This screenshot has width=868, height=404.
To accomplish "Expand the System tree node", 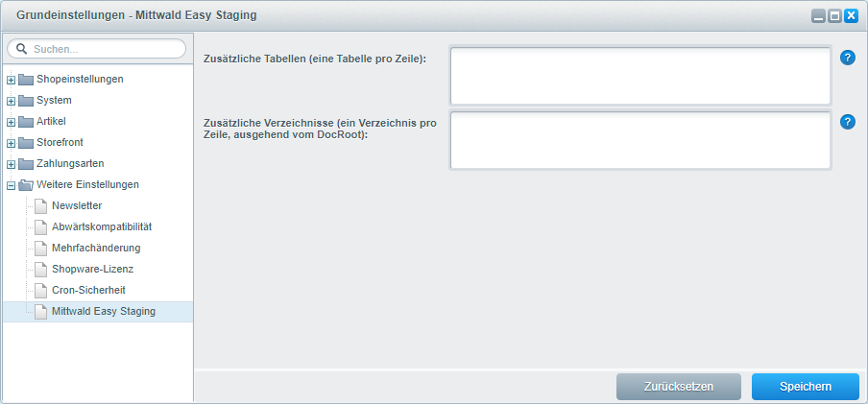I will (12, 102).
